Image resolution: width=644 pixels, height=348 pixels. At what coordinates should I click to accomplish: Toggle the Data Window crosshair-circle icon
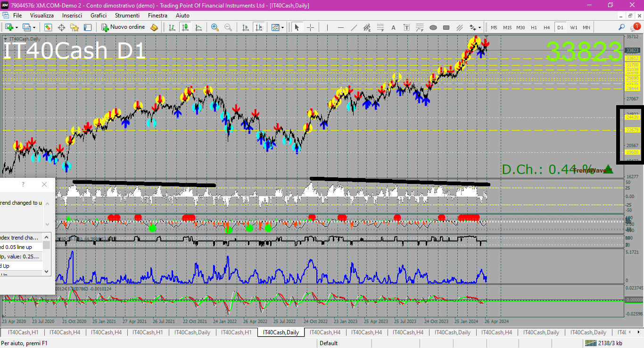pyautogui.click(x=61, y=27)
